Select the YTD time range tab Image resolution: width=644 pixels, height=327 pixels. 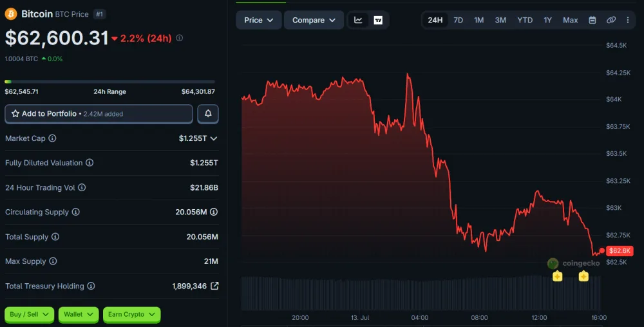525,20
